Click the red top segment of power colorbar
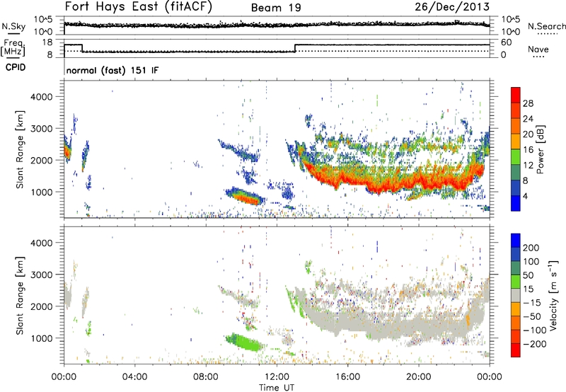Image resolution: width=566 pixels, height=392 pixels. 516,96
